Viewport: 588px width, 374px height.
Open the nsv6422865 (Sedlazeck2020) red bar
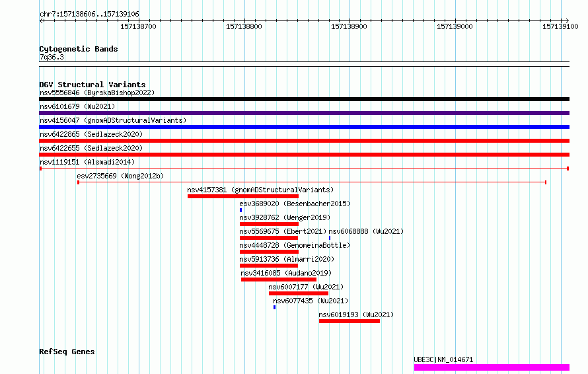304,141
